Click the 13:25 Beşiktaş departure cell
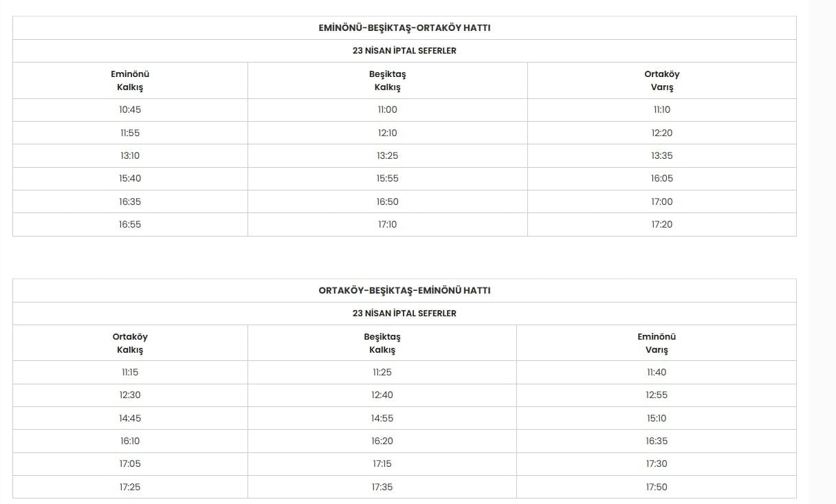The image size is (836, 504). point(387,155)
